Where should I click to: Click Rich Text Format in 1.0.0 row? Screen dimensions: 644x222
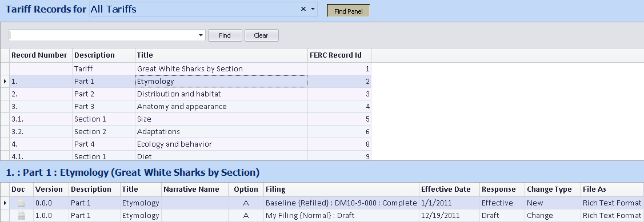[613, 215]
